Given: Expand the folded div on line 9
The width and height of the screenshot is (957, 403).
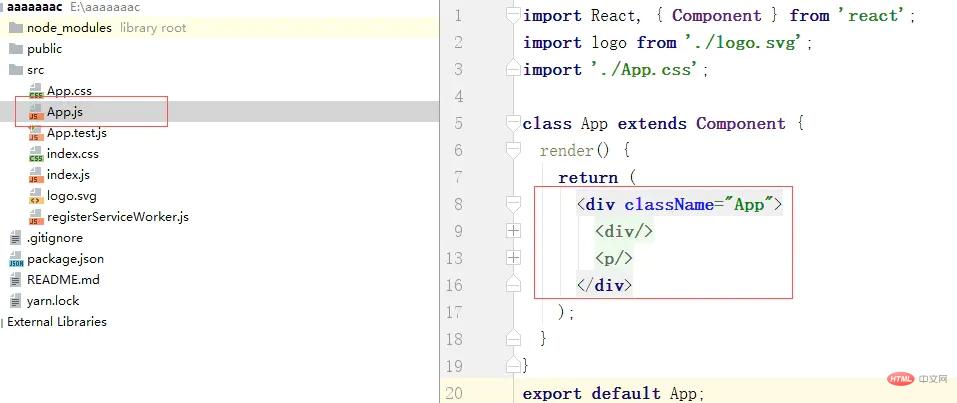Looking at the screenshot, I should click(x=514, y=231).
